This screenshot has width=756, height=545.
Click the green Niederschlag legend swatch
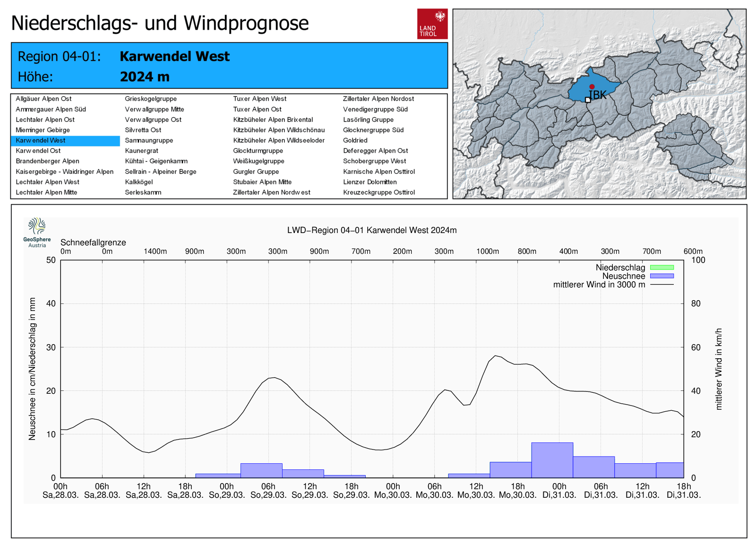coord(661,268)
